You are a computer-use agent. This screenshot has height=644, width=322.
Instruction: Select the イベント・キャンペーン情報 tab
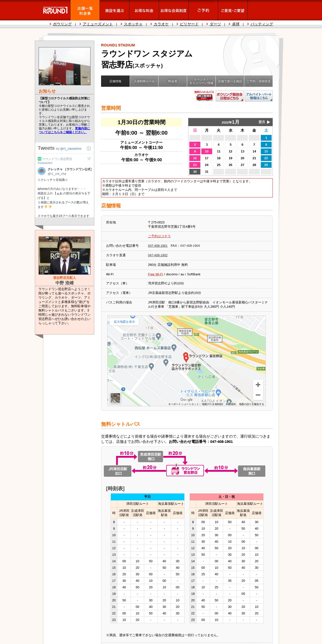point(201,81)
